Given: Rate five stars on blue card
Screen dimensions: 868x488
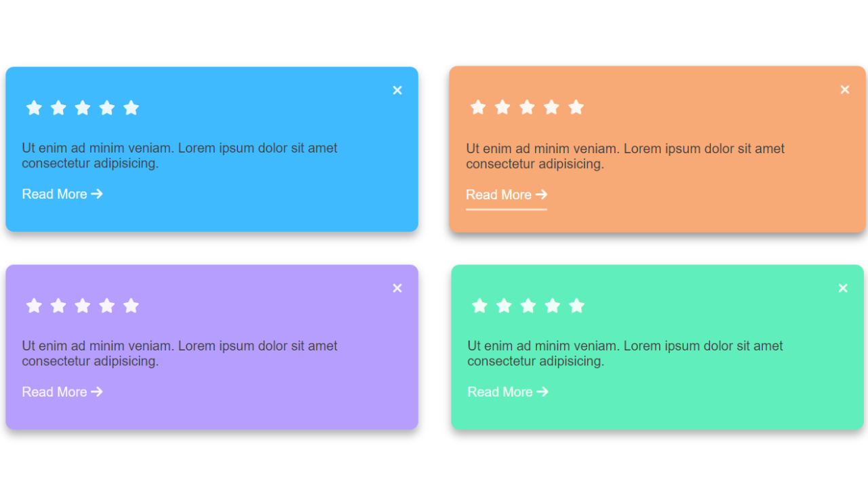Looking at the screenshot, I should [132, 108].
